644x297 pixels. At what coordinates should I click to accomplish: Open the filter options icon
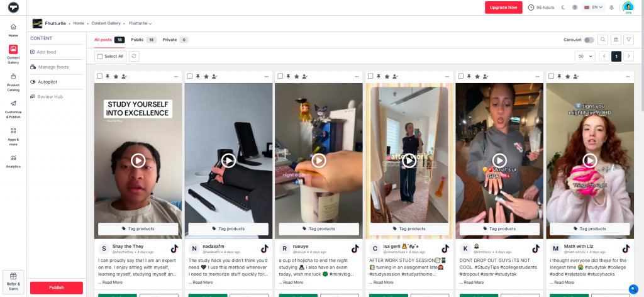pos(628,40)
